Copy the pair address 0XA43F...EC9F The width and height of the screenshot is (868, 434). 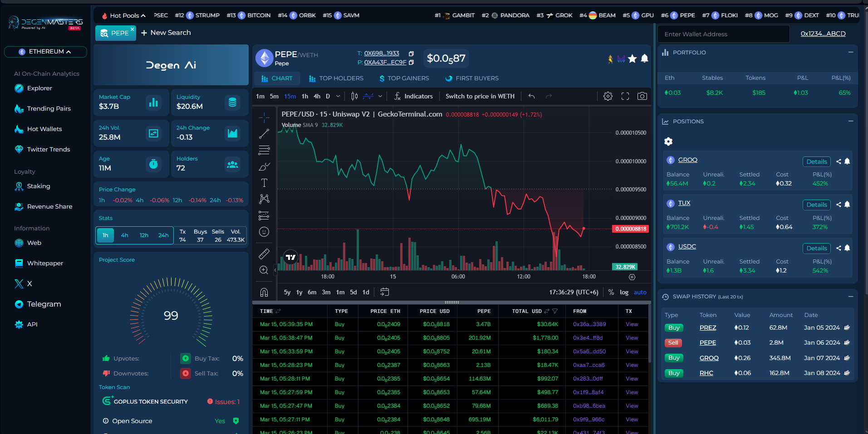[x=411, y=63]
